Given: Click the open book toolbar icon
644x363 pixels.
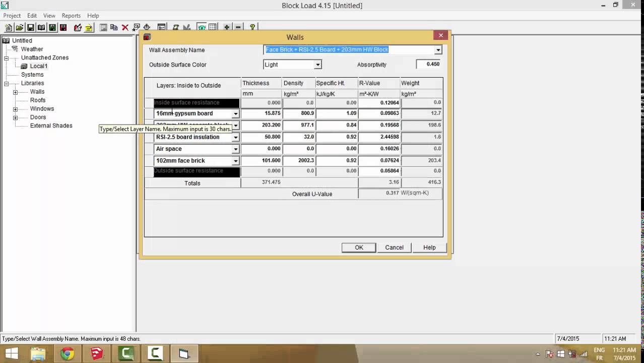Looking at the screenshot, I should pyautogui.click(x=41, y=28).
